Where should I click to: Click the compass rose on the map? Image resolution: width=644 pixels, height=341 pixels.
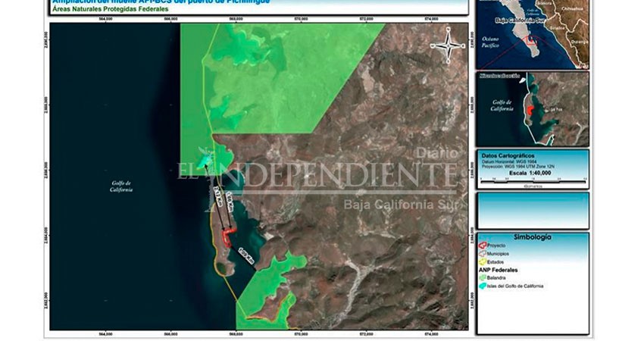pos(448,45)
